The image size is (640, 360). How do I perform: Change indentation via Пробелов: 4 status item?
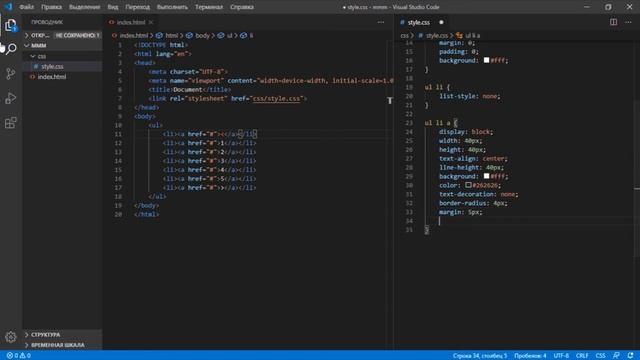click(x=530, y=356)
